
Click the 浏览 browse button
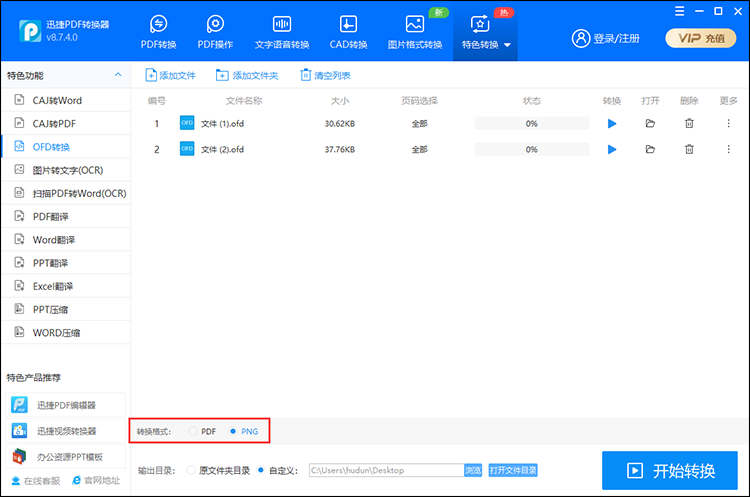[x=473, y=470]
